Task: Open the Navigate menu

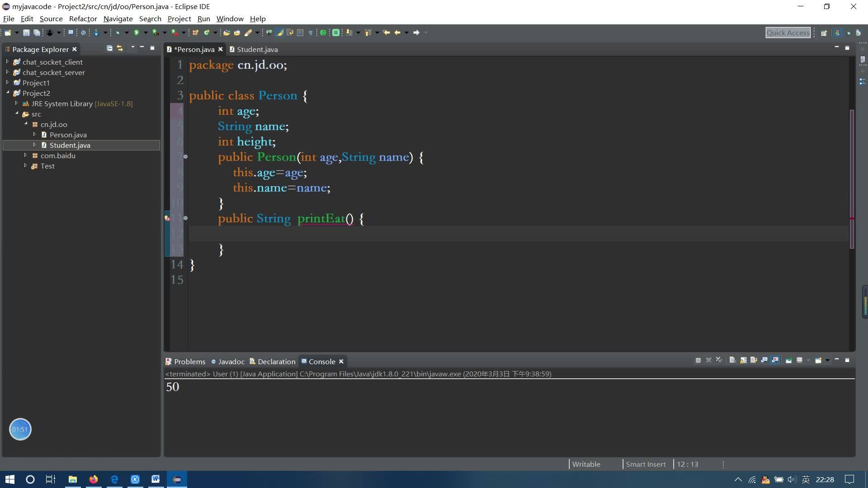Action: (118, 19)
